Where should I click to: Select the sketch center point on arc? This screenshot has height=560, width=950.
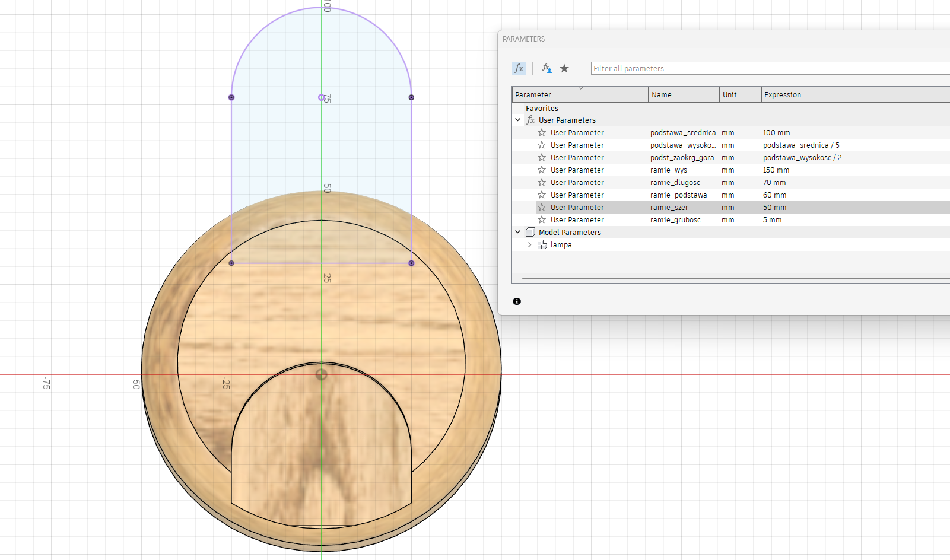pos(321,97)
